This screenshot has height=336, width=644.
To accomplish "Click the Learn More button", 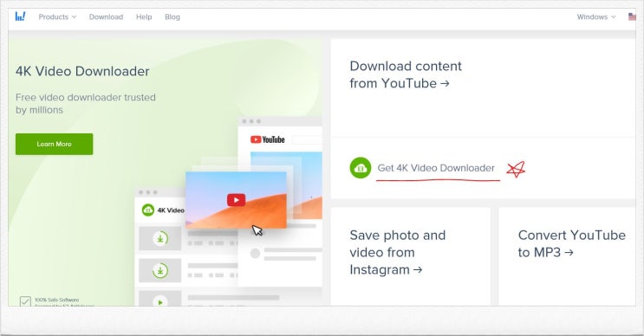I will (x=55, y=144).
